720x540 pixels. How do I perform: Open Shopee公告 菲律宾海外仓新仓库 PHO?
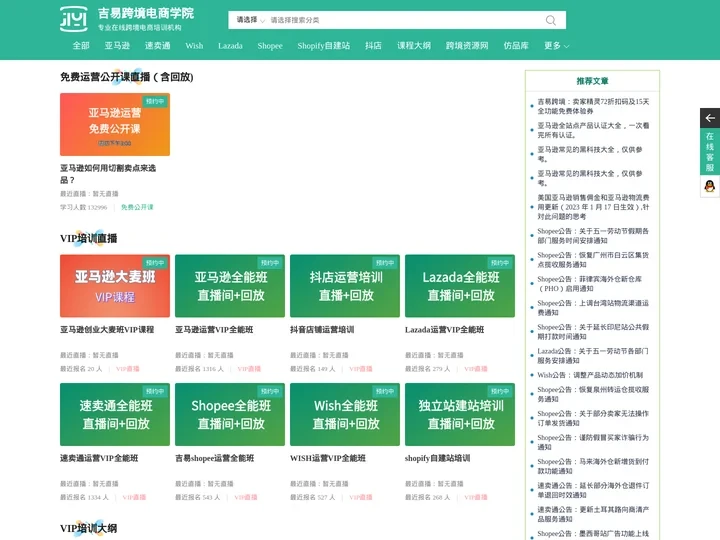click(590, 284)
